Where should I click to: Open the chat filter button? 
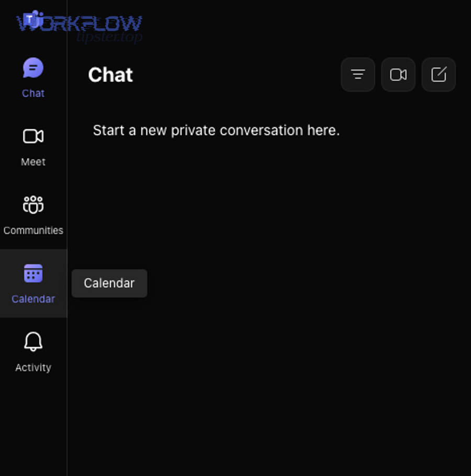pyautogui.click(x=358, y=75)
